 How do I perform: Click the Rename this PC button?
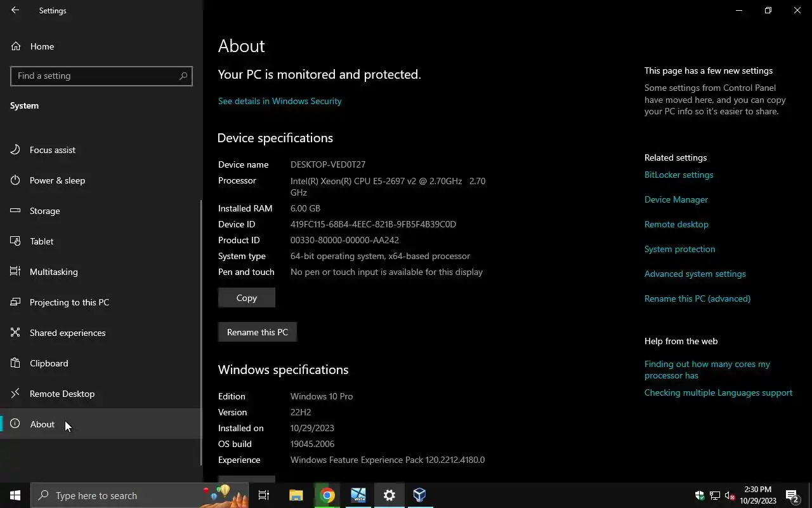(x=258, y=332)
